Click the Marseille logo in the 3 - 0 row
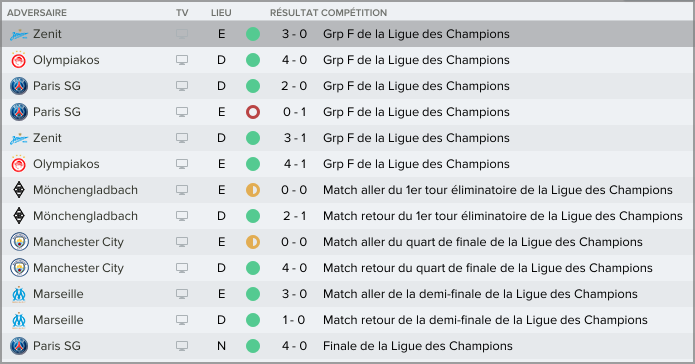Viewport: 695px width, 364px height. pos(19,294)
